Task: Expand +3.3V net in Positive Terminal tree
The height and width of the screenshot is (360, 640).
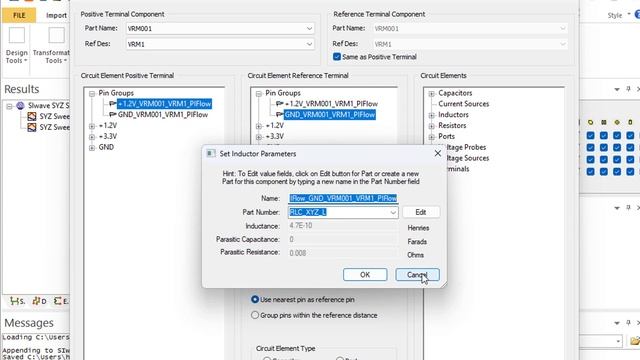Action: [x=92, y=137]
